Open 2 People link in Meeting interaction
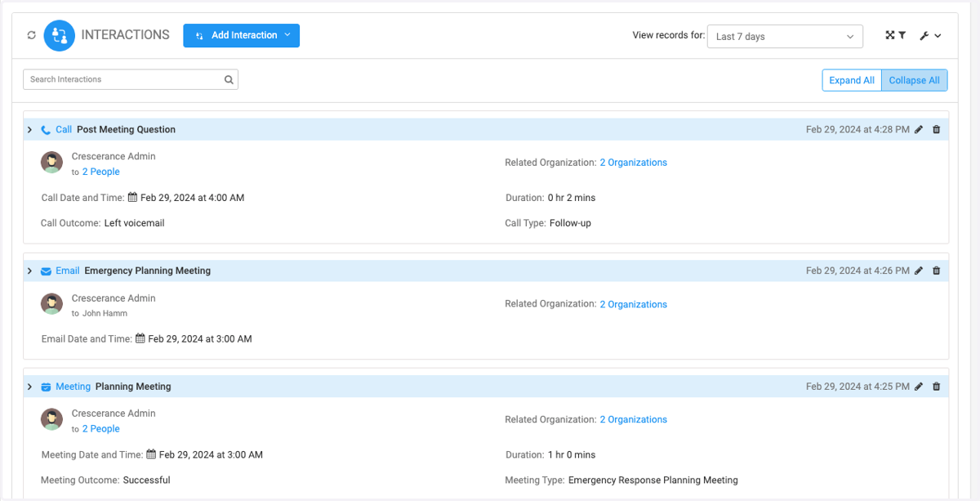This screenshot has width=980, height=501. coord(101,428)
